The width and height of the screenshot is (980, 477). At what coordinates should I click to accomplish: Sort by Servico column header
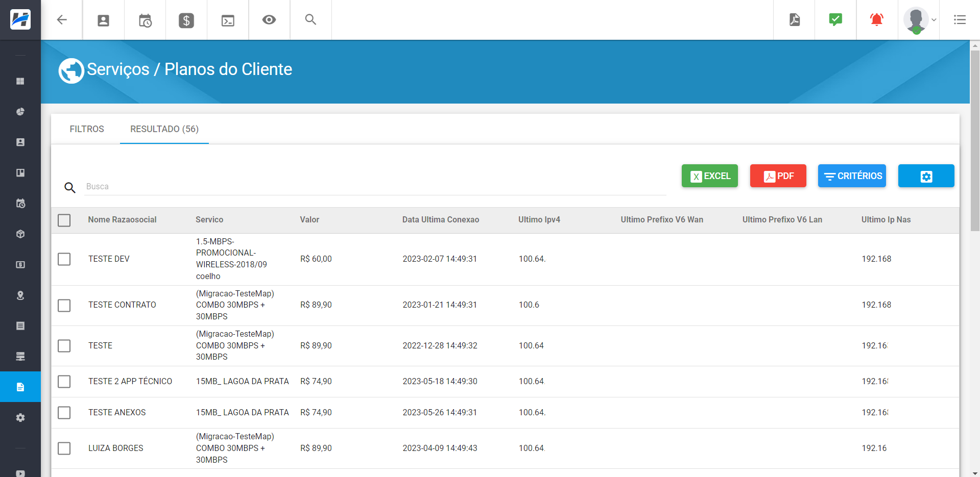pos(209,220)
